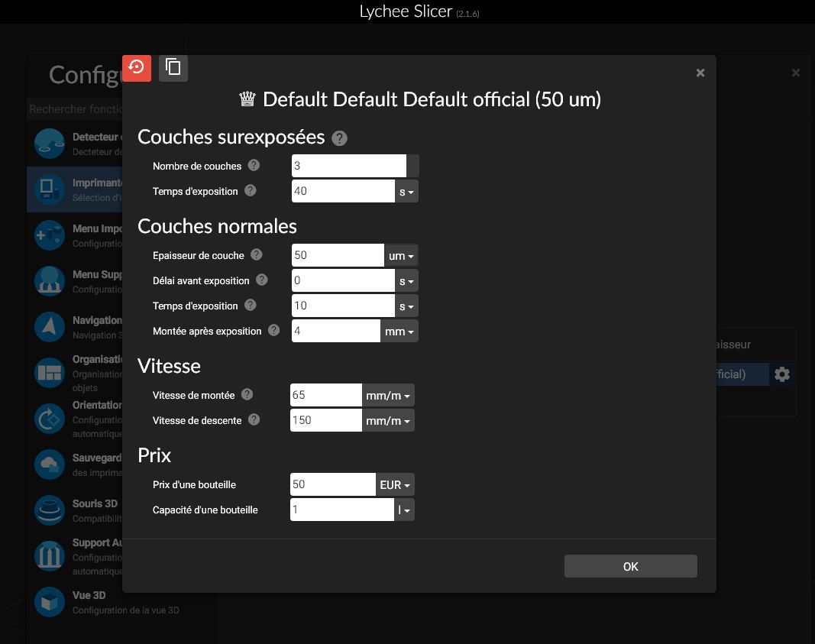Click the duplicate profile copy icon
815x644 pixels.
(x=173, y=67)
